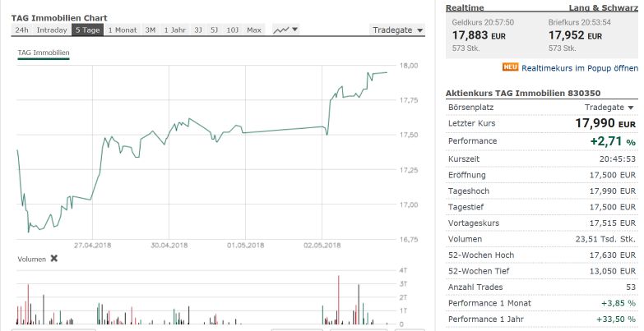Switch chart to Intraday view
The image size is (644, 331).
click(52, 30)
